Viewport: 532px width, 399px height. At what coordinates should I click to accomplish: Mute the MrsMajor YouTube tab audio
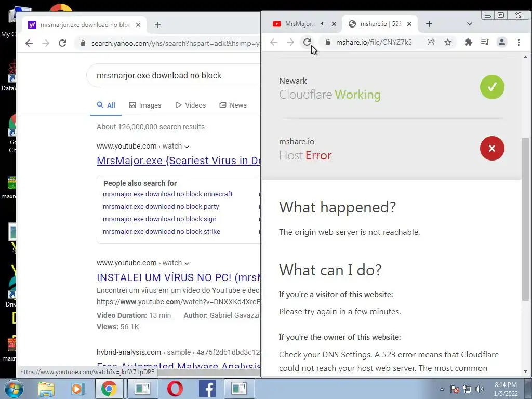pos(323,24)
